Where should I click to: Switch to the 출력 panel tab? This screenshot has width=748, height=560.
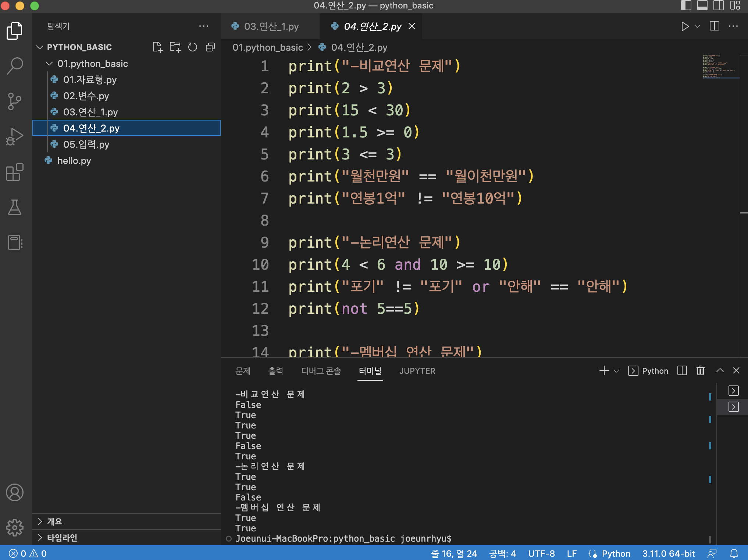coord(275,371)
